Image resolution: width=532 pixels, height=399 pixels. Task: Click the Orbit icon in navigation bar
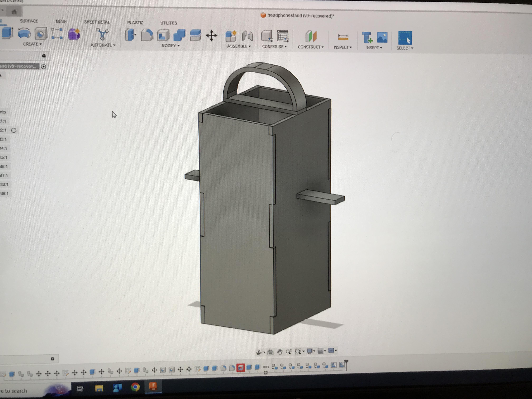point(259,353)
